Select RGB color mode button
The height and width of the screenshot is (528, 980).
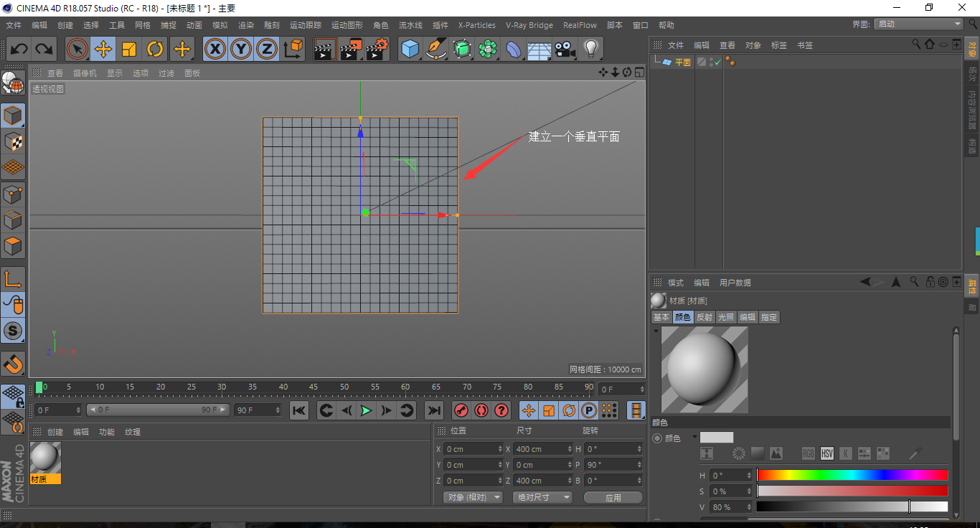click(809, 453)
